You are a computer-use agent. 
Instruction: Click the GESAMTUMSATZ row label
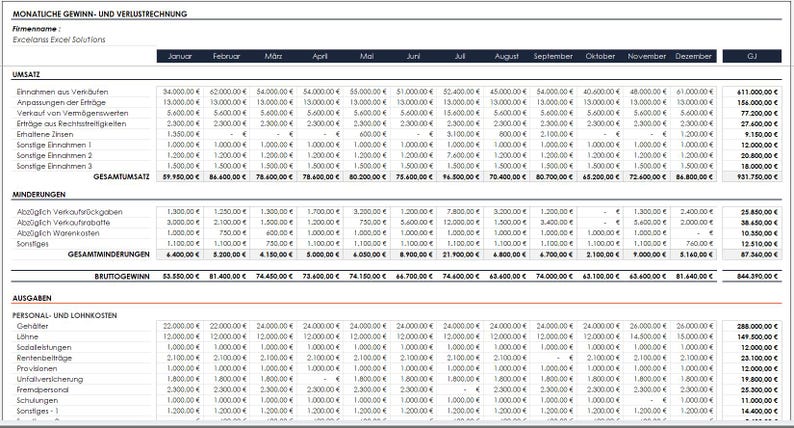[122, 177]
